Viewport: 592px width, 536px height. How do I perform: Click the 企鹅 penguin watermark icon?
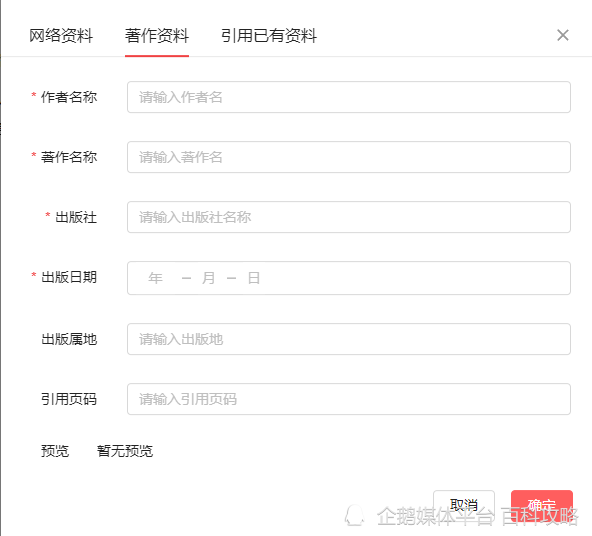coord(355,516)
